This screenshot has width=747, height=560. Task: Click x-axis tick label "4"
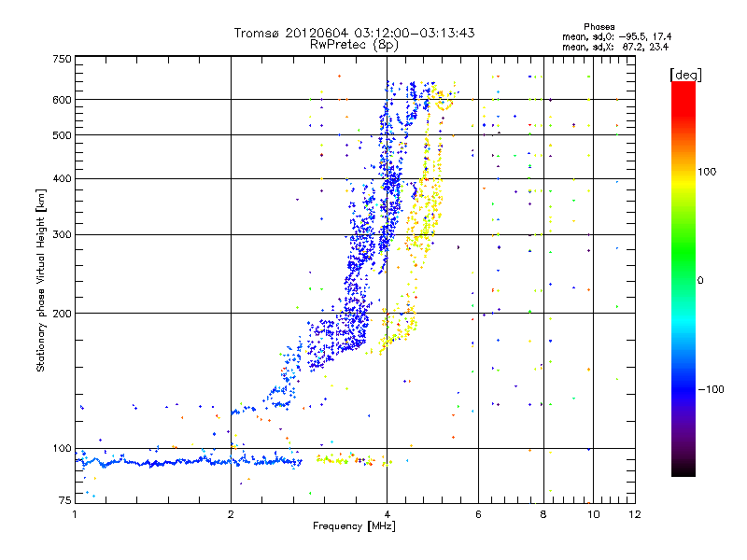[387, 514]
